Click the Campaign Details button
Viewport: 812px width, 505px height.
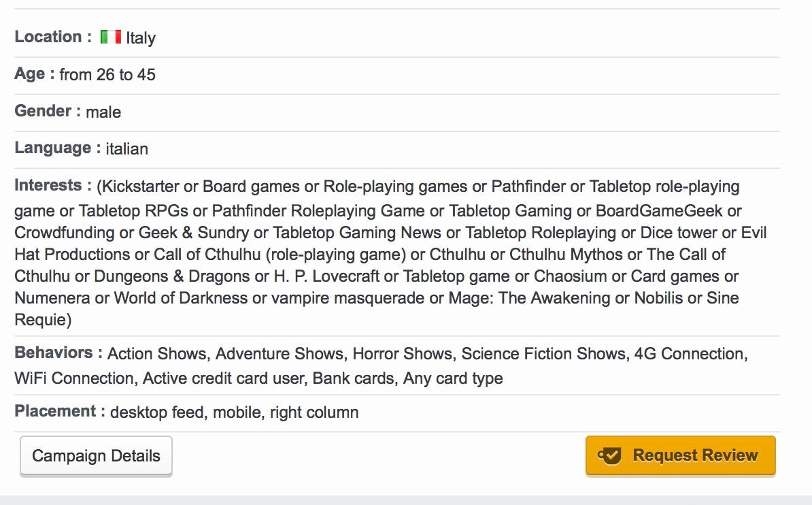(x=96, y=456)
